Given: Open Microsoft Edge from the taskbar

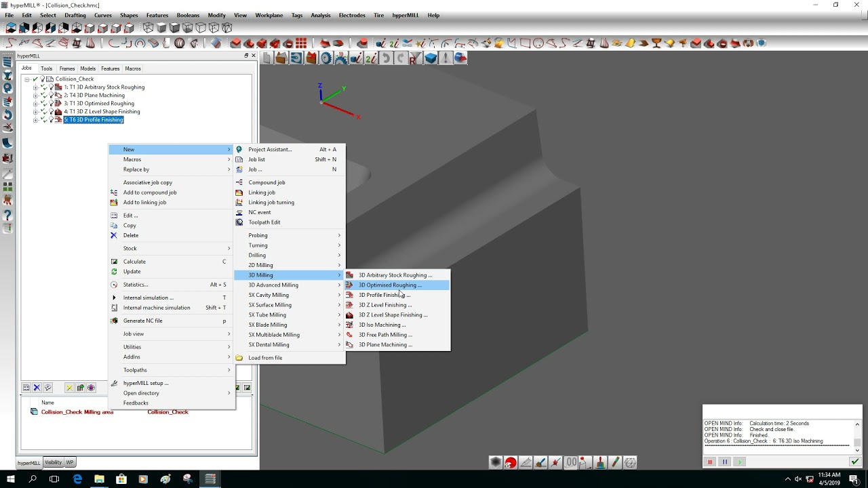Looking at the screenshot, I should tap(77, 479).
